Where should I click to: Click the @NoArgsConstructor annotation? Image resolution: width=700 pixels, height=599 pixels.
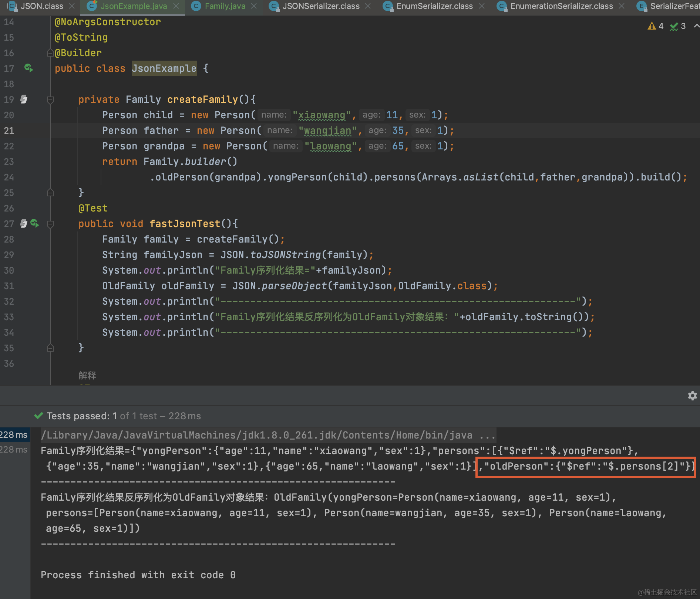108,22
